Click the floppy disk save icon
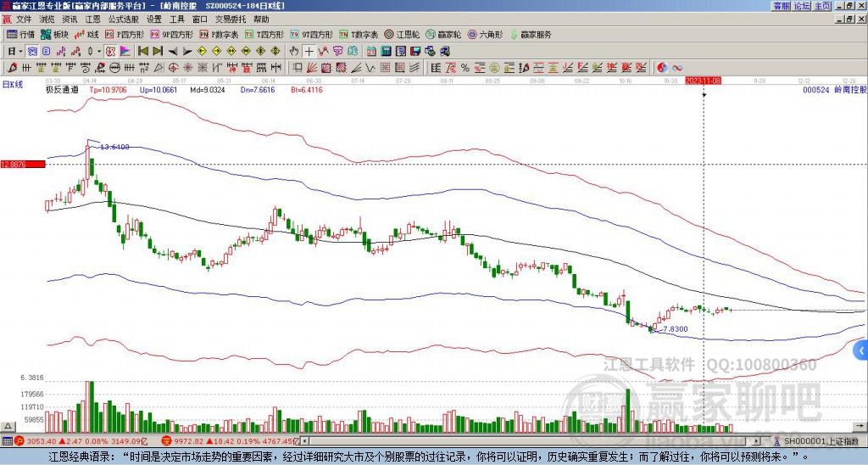This screenshot has width=868, height=465. [415, 51]
